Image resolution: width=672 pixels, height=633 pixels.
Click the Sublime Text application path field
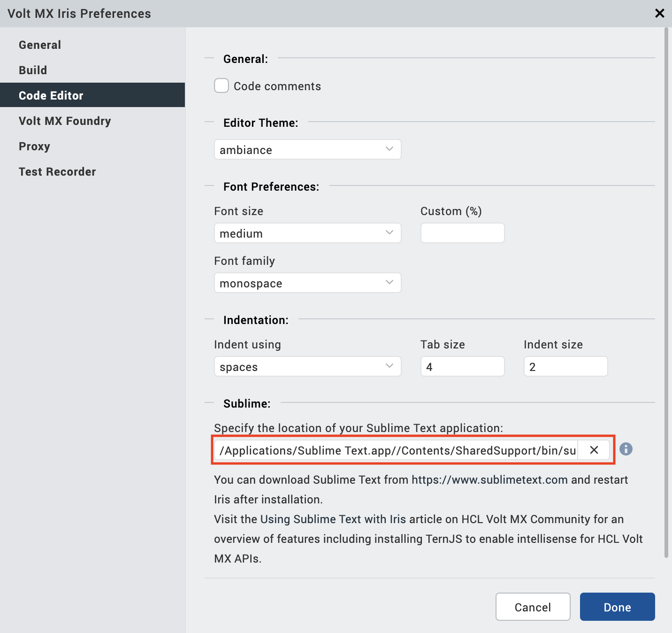tap(397, 450)
